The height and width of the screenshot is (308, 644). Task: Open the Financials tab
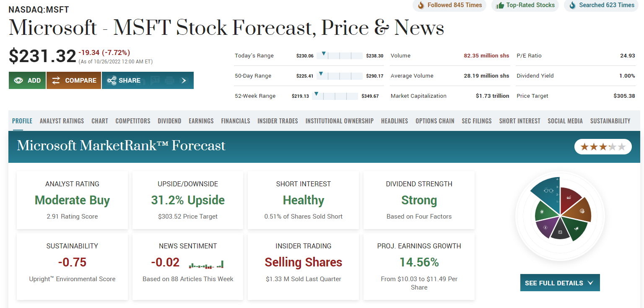point(236,121)
